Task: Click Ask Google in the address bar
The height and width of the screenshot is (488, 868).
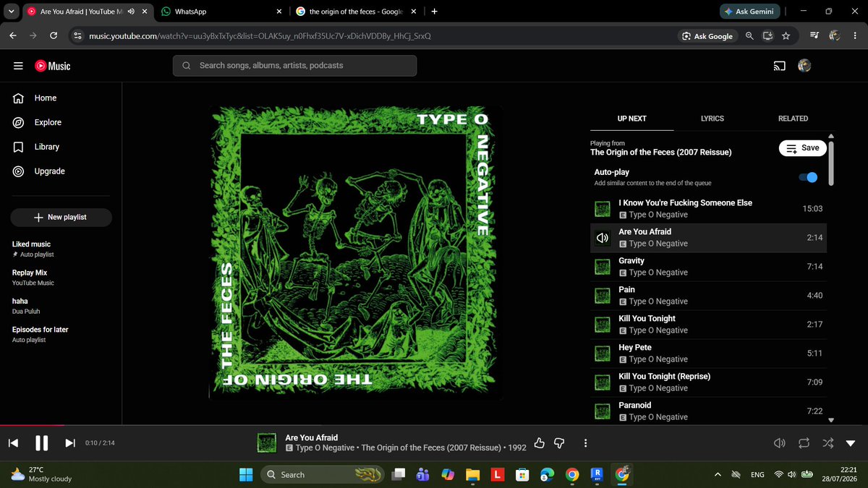Action: click(707, 36)
